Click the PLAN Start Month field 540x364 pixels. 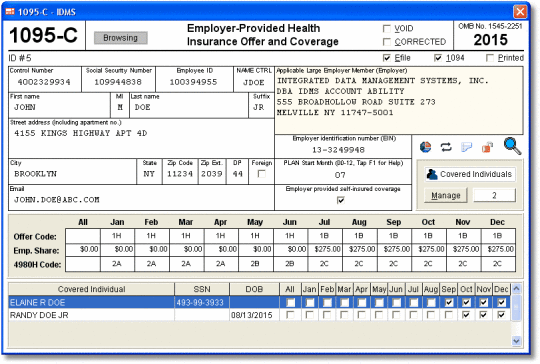[x=343, y=175]
